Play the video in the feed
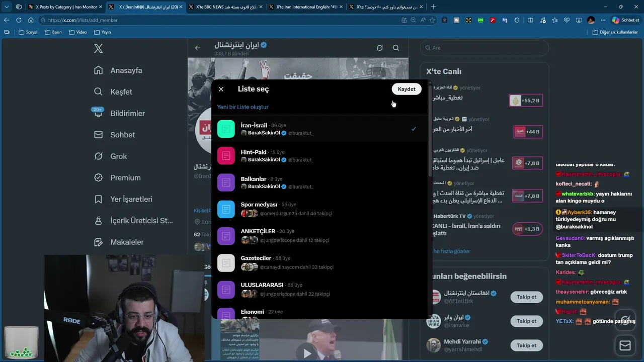Viewport: 644px width, 362px height. tap(307, 353)
